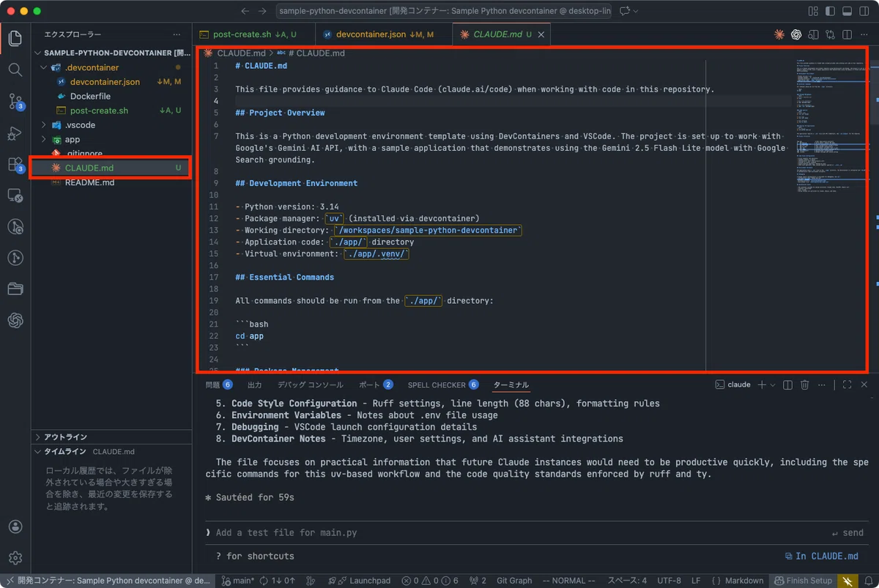879x588 pixels.
Task: Open the デバッグ コンソール panel tab
Action: click(310, 384)
